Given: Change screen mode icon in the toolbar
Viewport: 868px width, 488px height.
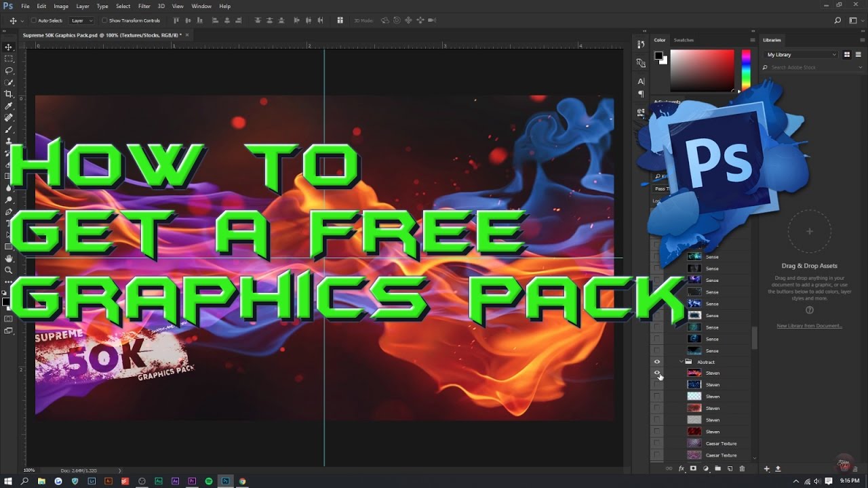Looking at the screenshot, I should pyautogui.click(x=9, y=331).
